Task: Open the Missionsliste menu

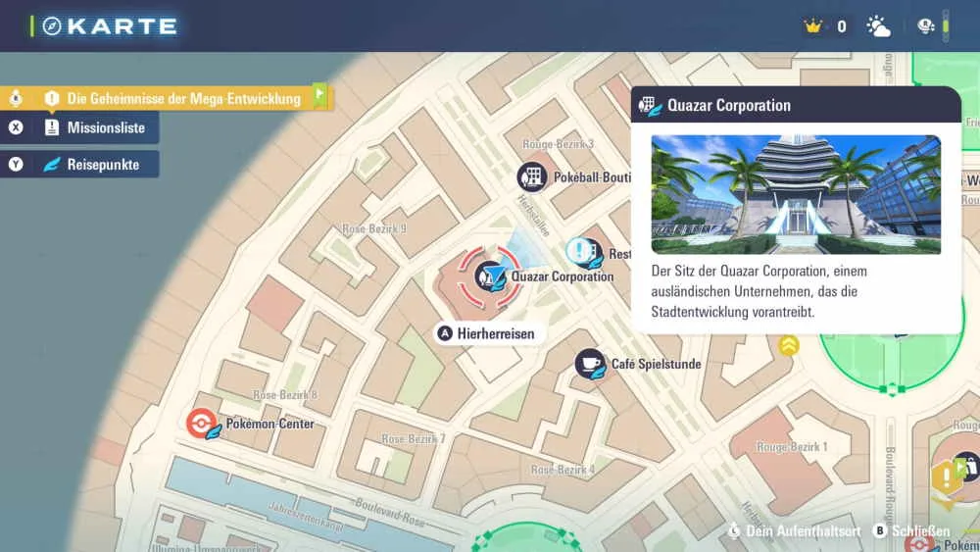Action: [105, 128]
